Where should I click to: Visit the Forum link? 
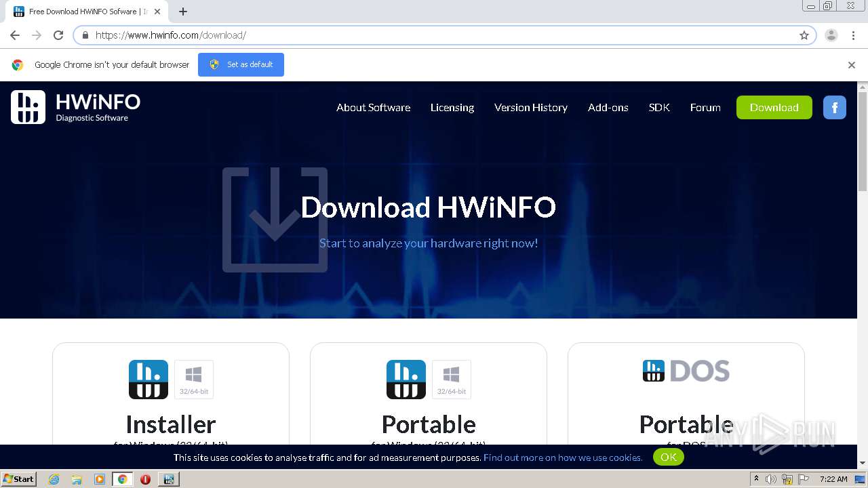pyautogui.click(x=705, y=107)
